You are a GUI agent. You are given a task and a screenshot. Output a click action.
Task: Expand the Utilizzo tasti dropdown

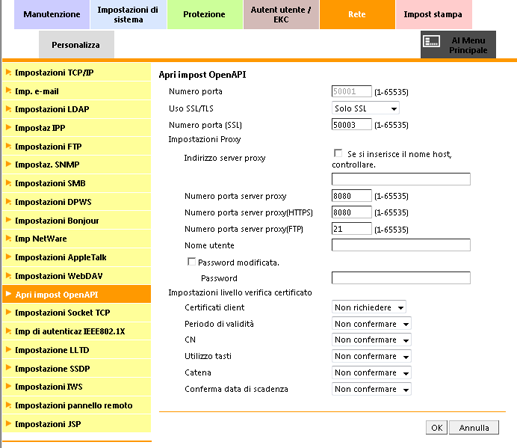pos(371,356)
